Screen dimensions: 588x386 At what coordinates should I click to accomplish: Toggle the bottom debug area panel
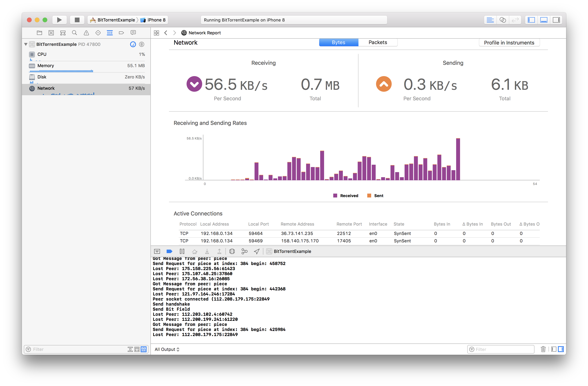[544, 20]
